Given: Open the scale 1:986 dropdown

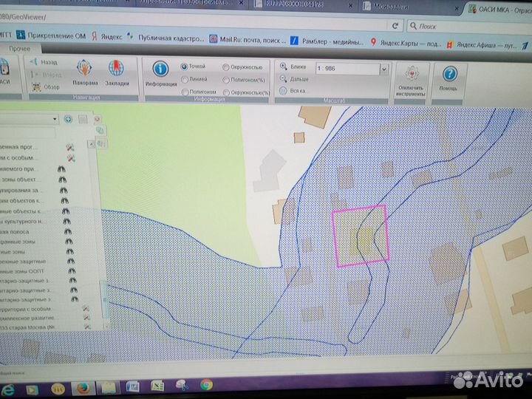Looking at the screenshot, I should 383,69.
